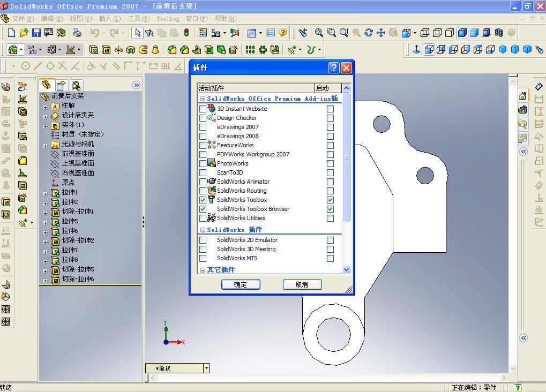This screenshot has height=392, width=546.
Task: Click the Rotate View icon
Action: 369,33
